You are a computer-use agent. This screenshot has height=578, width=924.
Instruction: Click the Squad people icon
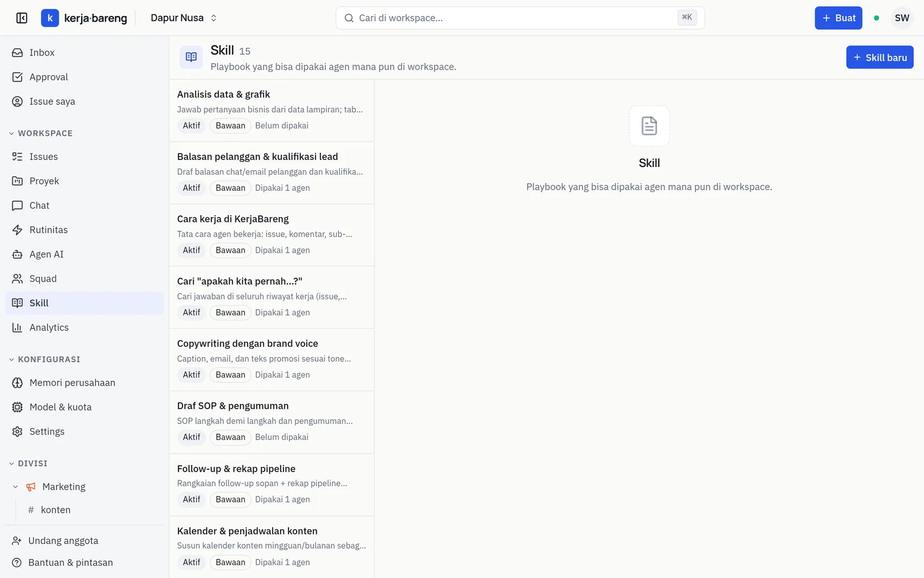click(x=17, y=278)
